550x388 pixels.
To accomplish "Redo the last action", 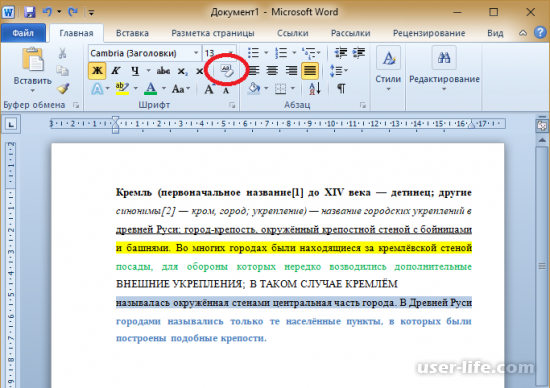I will tap(73, 12).
